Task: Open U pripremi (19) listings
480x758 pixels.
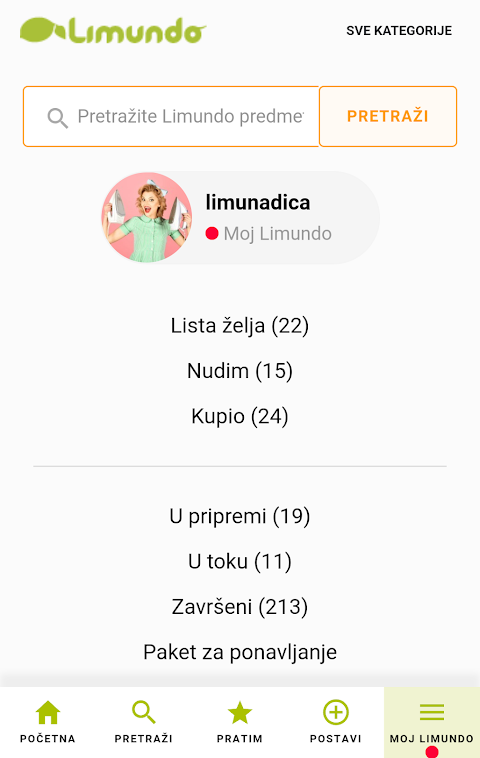Action: [x=240, y=516]
